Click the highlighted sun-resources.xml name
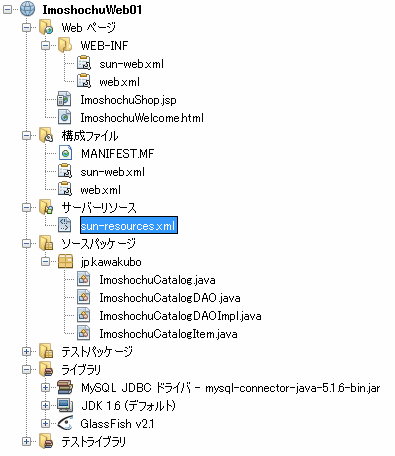This screenshot has height=456, width=395. point(129,226)
